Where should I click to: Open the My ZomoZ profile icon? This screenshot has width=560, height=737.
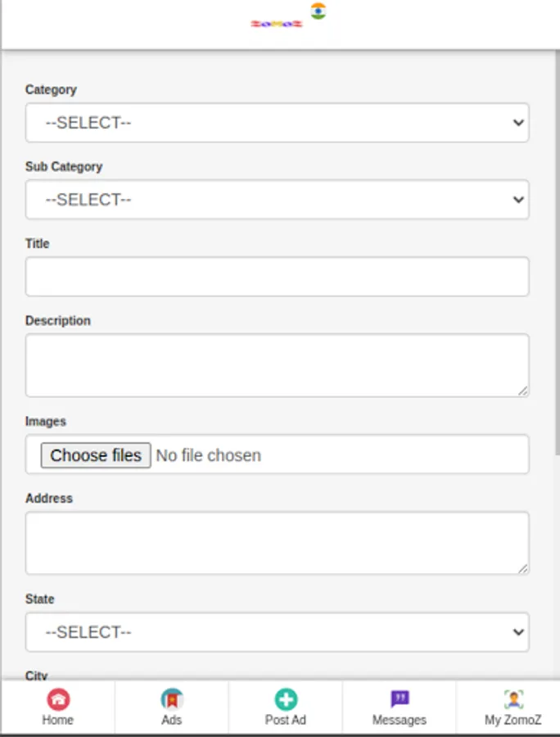coord(513,699)
